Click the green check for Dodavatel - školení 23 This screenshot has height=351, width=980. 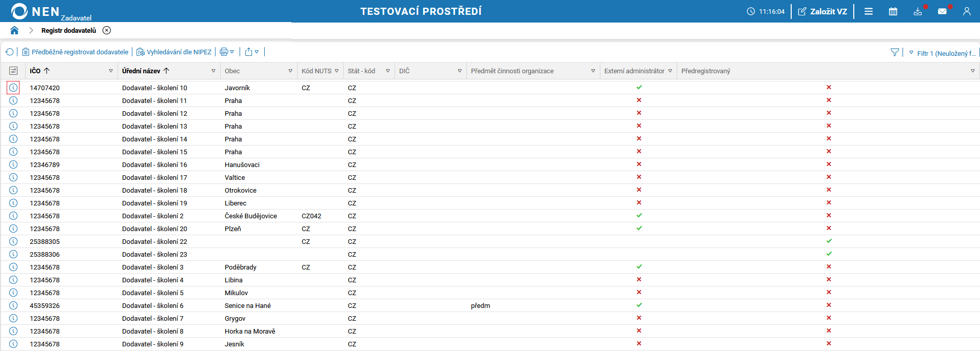click(829, 254)
